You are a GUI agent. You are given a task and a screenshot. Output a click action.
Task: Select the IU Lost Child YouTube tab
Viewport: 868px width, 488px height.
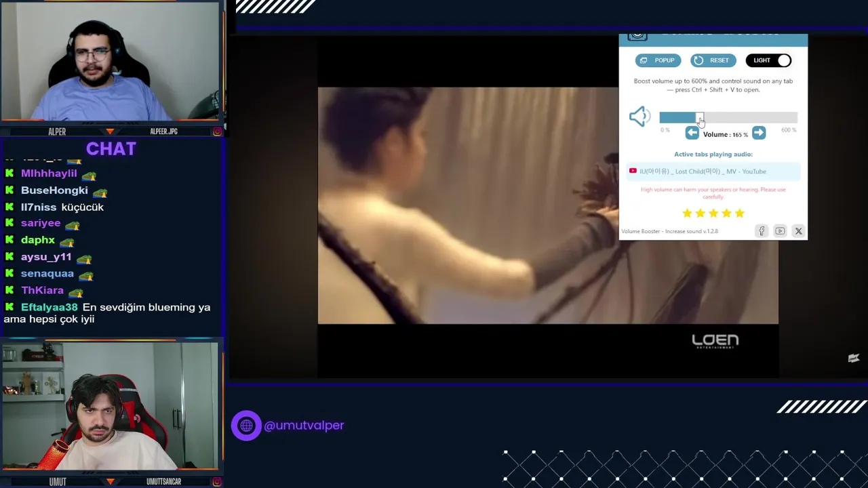[x=713, y=171]
